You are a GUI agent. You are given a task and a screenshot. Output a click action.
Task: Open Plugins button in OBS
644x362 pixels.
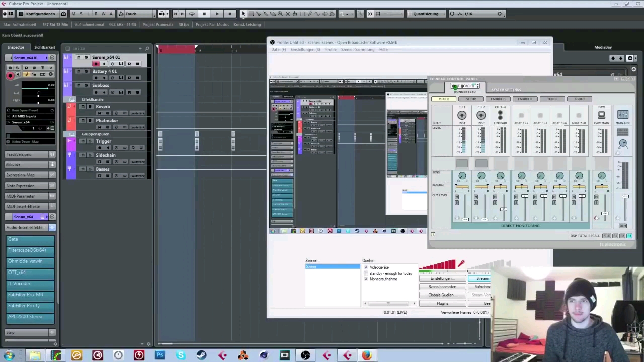[x=442, y=304]
